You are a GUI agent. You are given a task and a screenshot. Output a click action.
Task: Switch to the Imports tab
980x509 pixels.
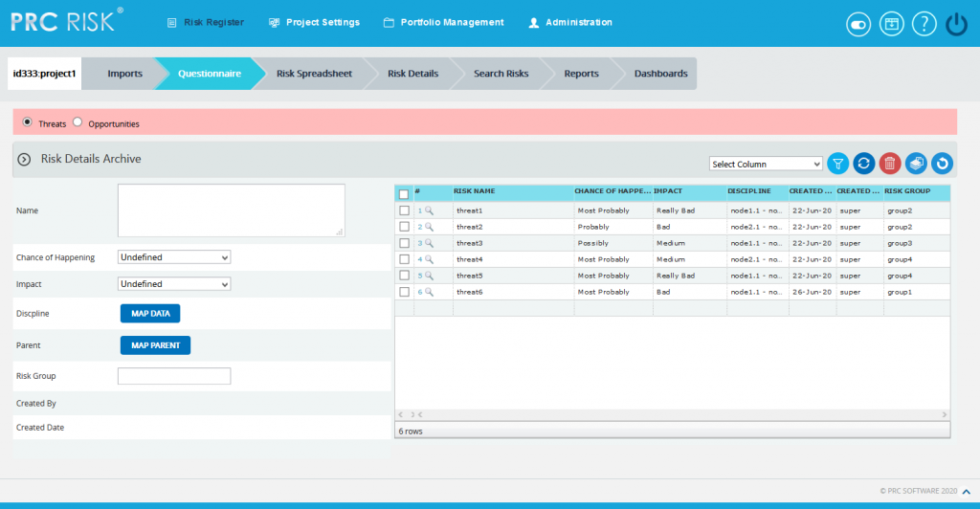coord(124,74)
